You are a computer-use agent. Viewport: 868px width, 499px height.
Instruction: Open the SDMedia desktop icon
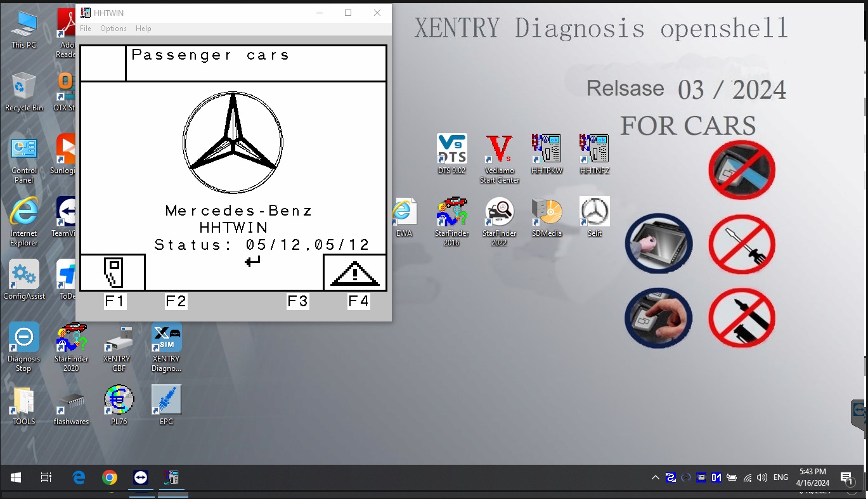546,217
